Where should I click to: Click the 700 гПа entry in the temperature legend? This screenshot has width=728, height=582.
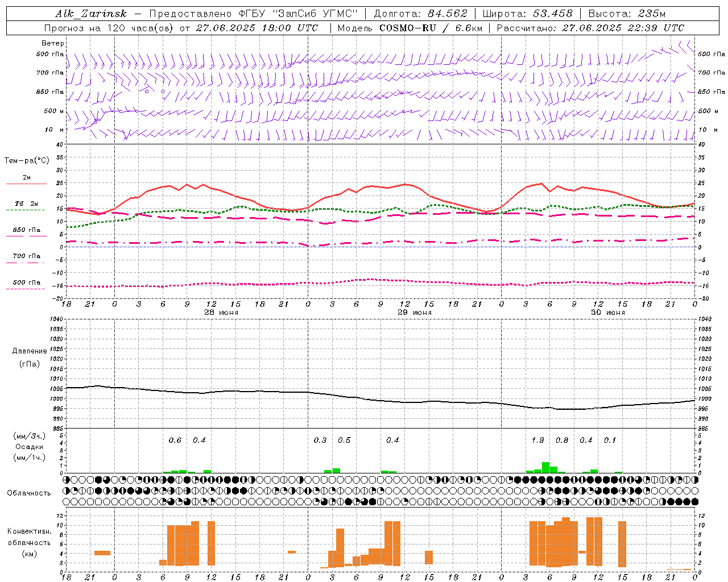click(x=27, y=256)
